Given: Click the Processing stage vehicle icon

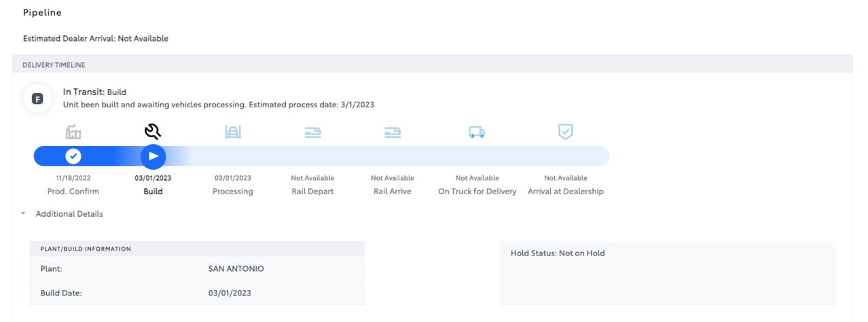Looking at the screenshot, I should [233, 132].
